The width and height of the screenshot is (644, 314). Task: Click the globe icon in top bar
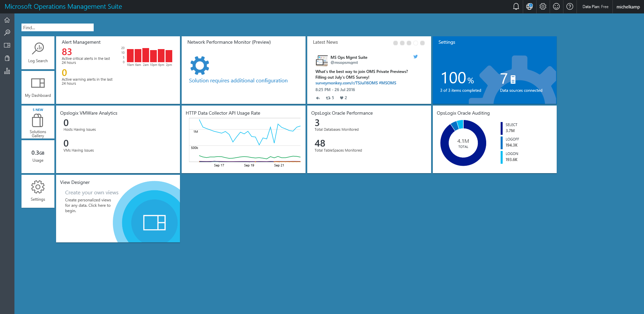(x=530, y=7)
